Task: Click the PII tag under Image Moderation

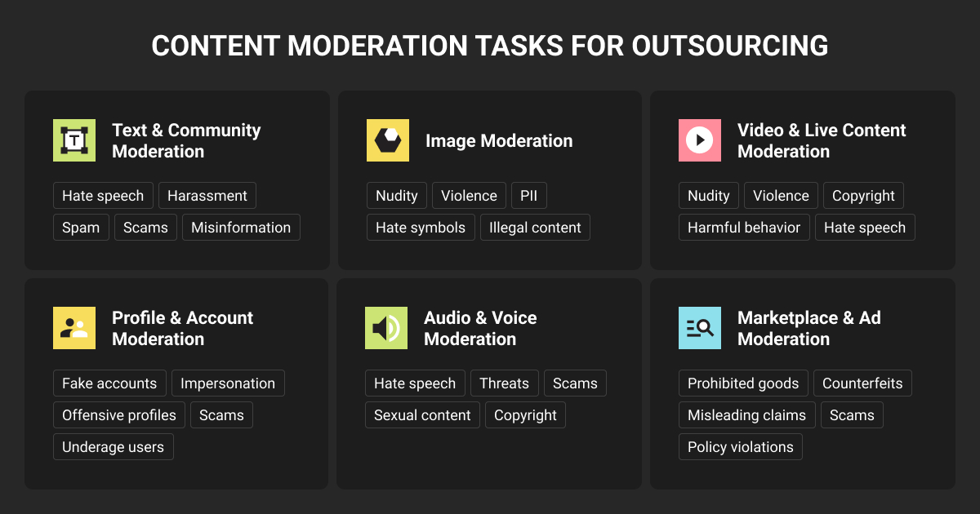Action: [x=529, y=196]
